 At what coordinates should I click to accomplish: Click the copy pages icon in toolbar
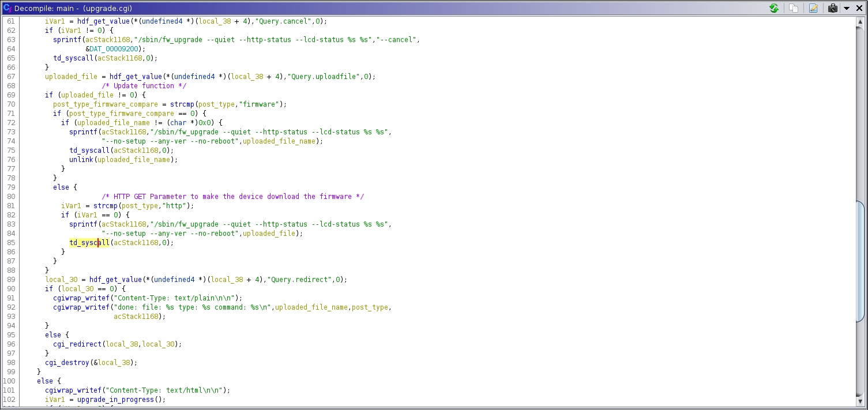coord(794,8)
